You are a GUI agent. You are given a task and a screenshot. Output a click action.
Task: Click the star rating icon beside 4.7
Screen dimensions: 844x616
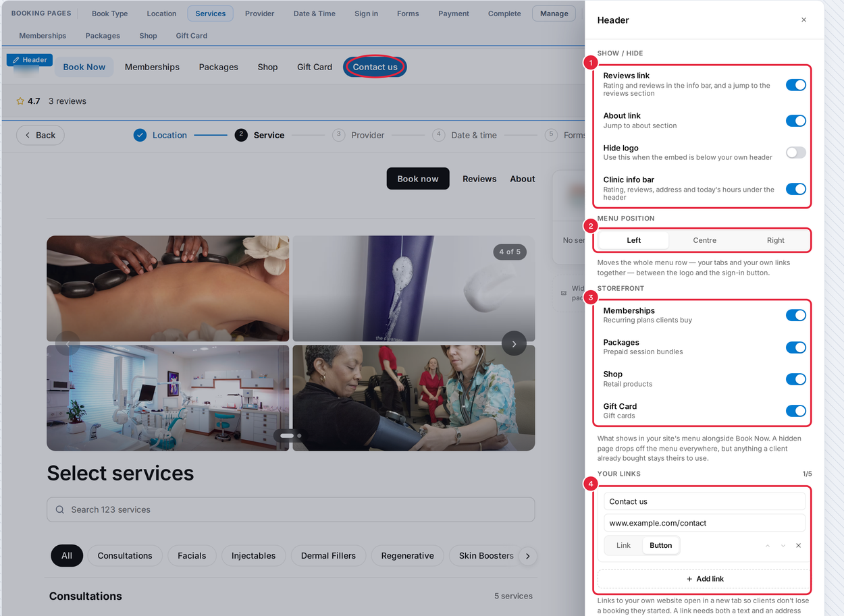tap(20, 101)
